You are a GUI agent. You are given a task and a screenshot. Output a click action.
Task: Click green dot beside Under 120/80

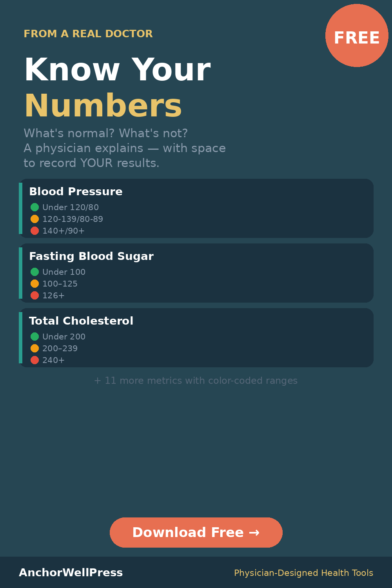click(x=34, y=207)
